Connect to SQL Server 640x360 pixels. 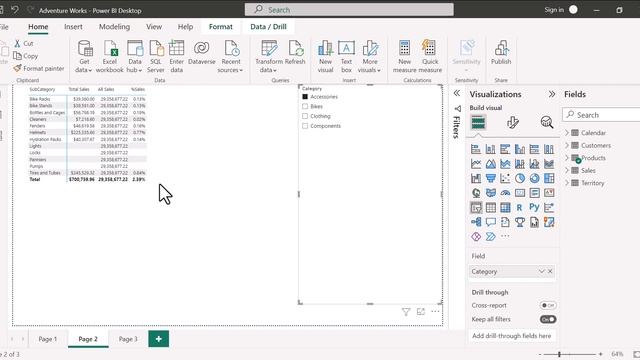[x=156, y=57]
